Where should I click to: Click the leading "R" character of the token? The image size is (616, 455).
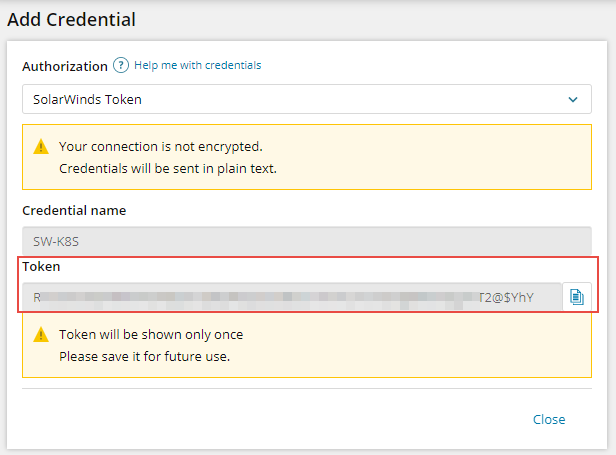pyautogui.click(x=37, y=297)
